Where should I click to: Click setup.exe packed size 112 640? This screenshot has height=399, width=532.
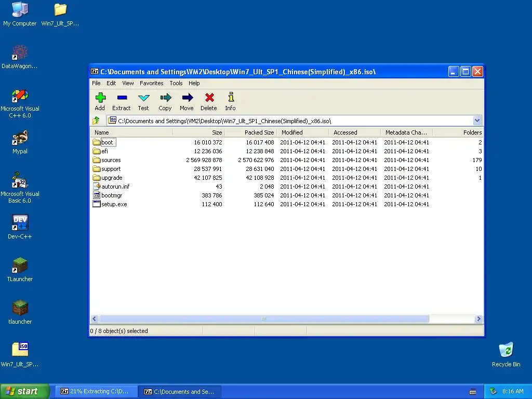click(263, 204)
